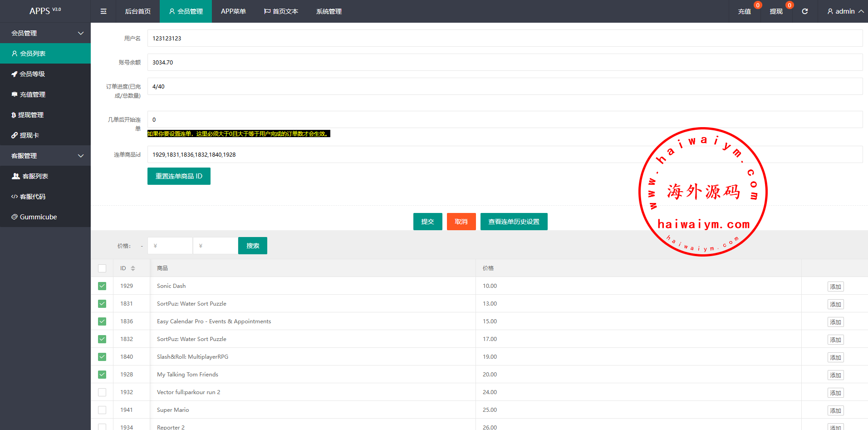868x430 pixels.
Task: Switch to the APP菜单 top tab
Action: tap(233, 11)
